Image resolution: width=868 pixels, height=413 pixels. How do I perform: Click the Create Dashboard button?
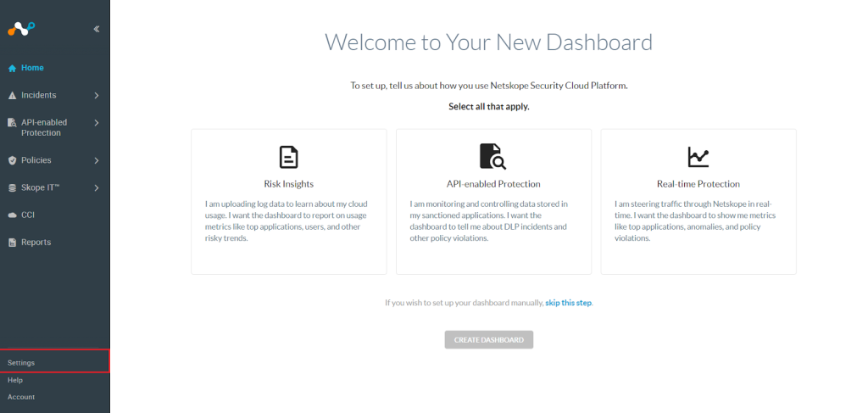pos(489,340)
